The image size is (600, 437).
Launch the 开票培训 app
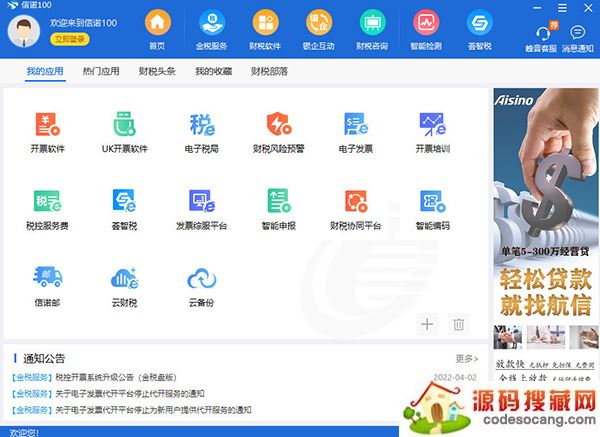point(433,132)
